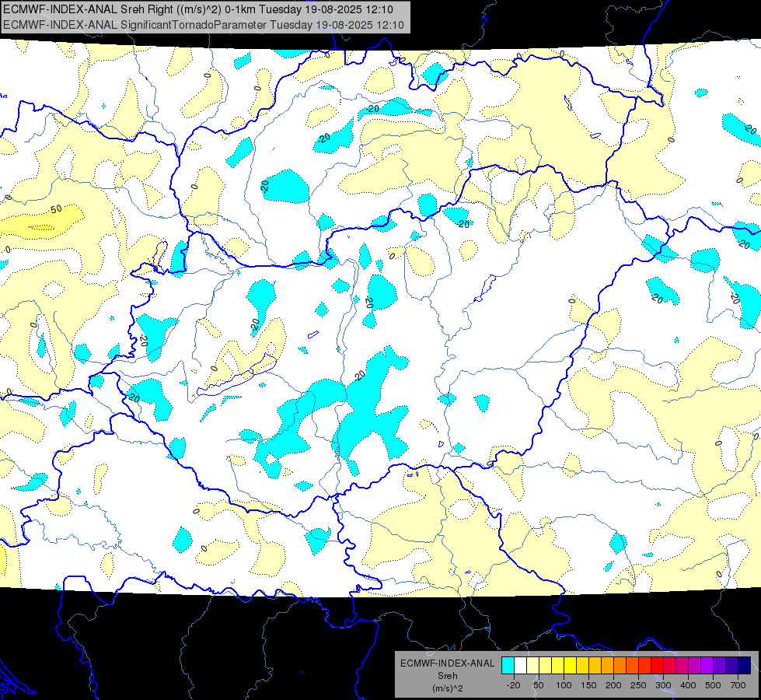Screen dimensions: 761x700
Task: Click the legend label 200
Action: coord(613,685)
